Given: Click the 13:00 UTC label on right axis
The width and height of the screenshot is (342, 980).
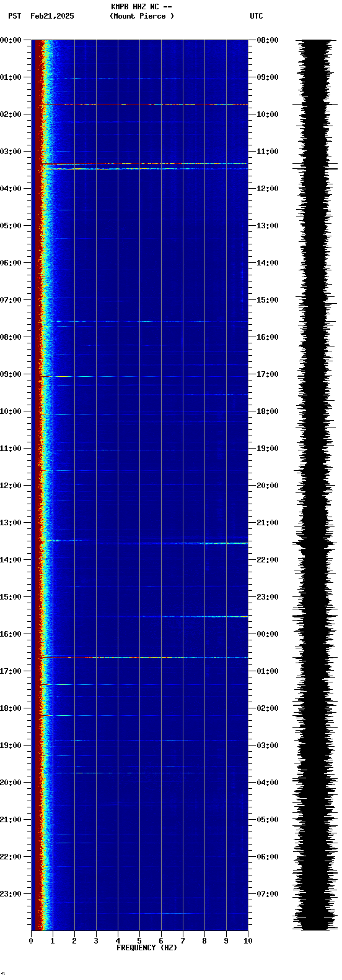Looking at the screenshot, I should pos(268,226).
